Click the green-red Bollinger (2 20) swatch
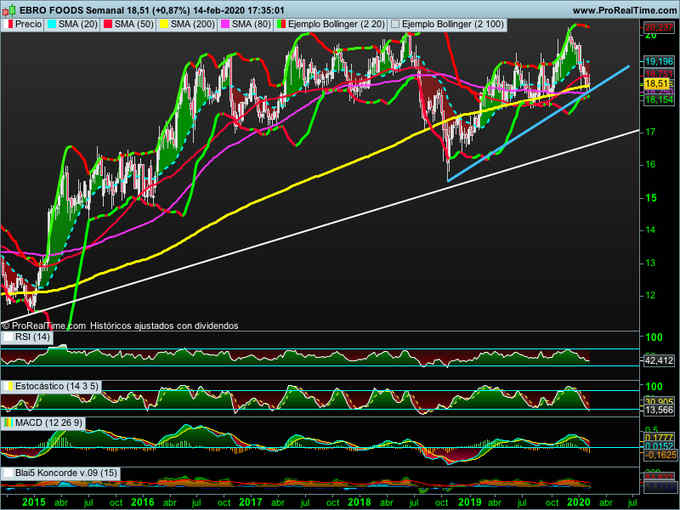The image size is (680, 510). point(281,25)
